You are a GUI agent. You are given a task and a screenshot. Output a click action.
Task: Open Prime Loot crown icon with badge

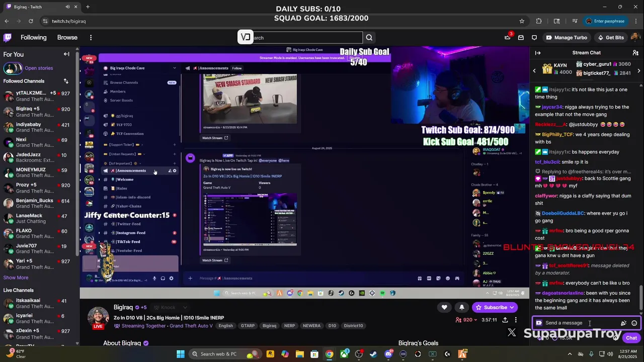(508, 37)
